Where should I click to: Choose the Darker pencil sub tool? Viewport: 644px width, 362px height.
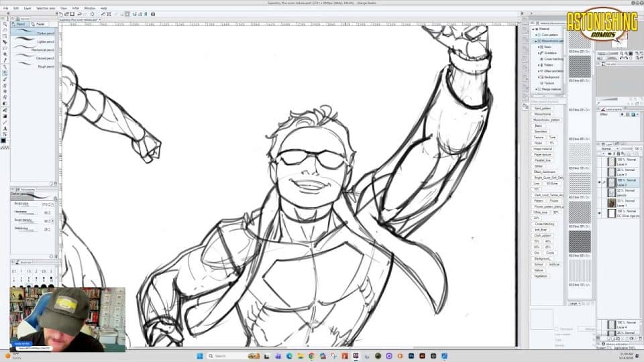tap(34, 32)
